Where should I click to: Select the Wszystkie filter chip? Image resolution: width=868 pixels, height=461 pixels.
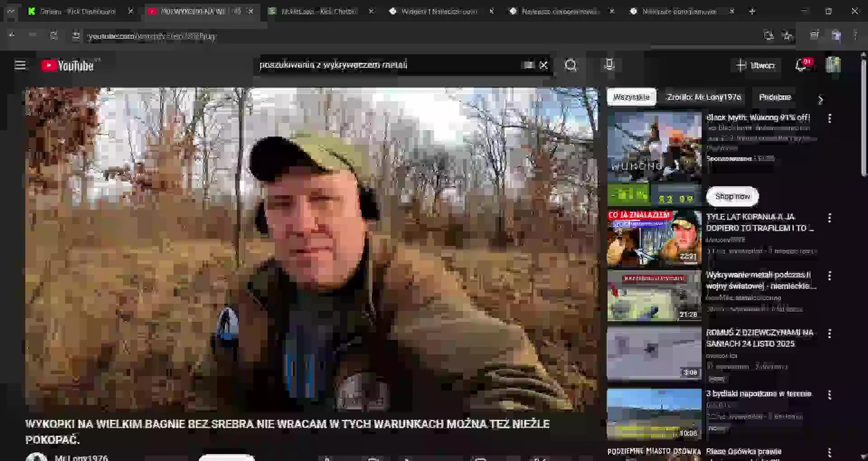click(x=631, y=97)
